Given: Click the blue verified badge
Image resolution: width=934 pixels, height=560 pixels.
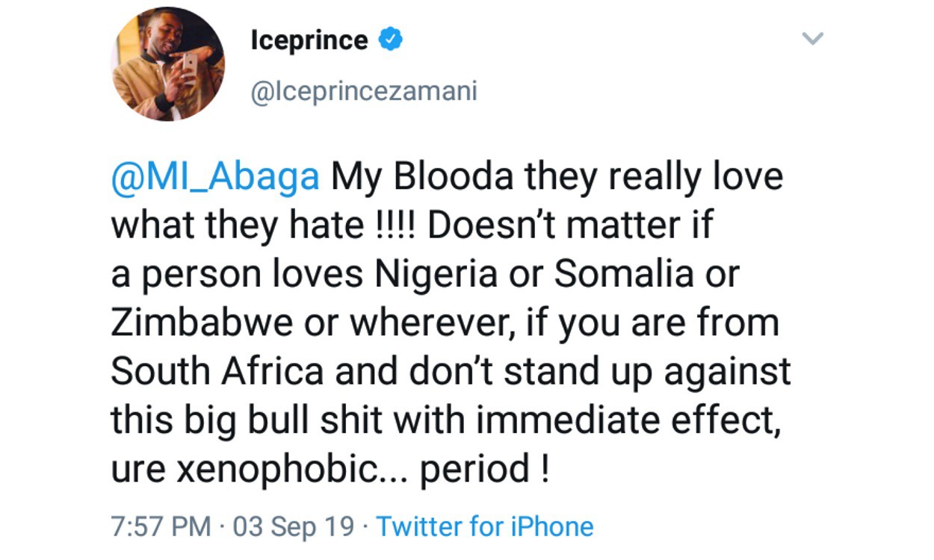Looking at the screenshot, I should [x=391, y=40].
